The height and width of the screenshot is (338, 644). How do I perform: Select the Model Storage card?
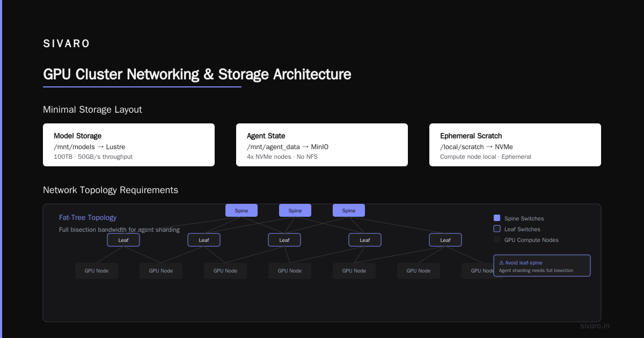click(x=129, y=145)
